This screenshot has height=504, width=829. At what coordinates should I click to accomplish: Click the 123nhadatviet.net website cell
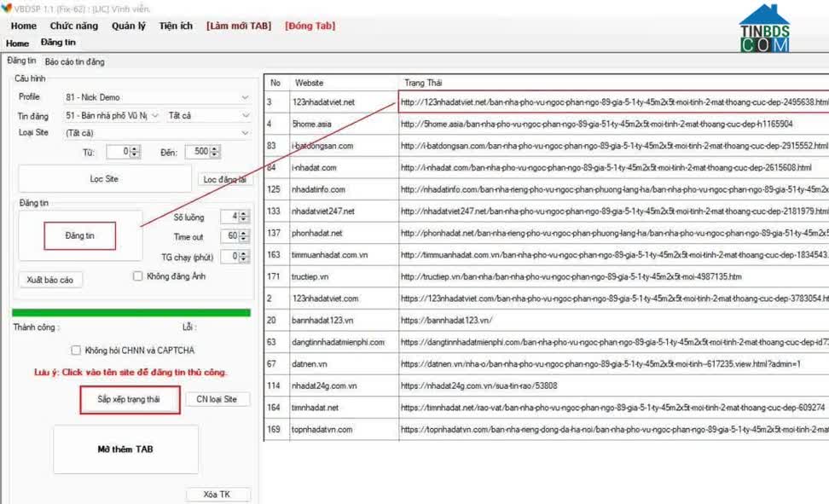[x=345, y=102]
